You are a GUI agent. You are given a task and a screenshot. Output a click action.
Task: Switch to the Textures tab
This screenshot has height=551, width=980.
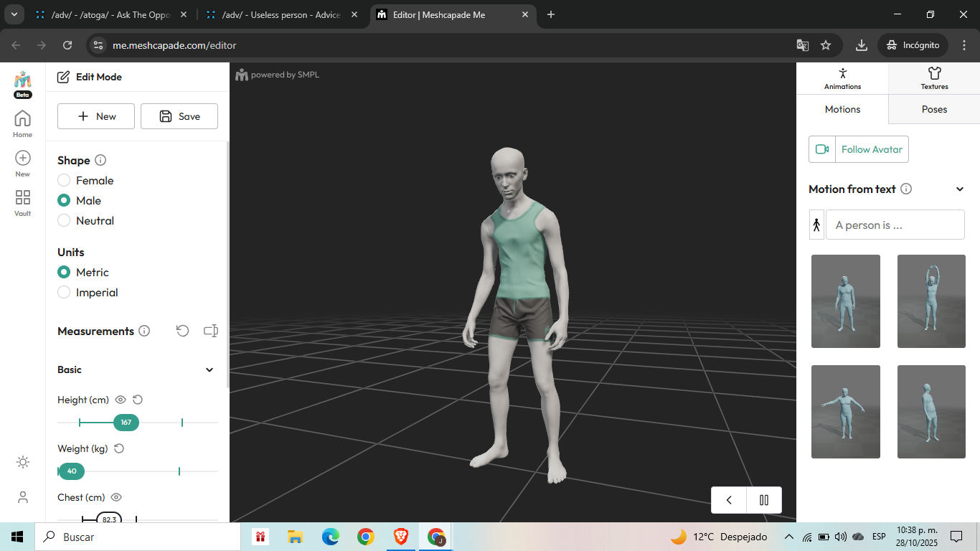tap(934, 78)
